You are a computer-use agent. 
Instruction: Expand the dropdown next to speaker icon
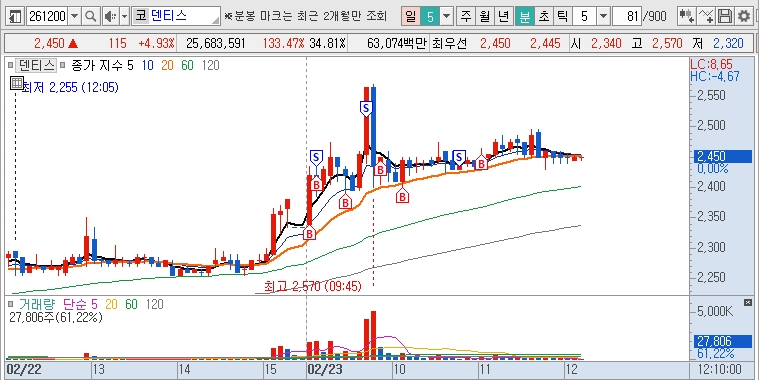(x=124, y=17)
